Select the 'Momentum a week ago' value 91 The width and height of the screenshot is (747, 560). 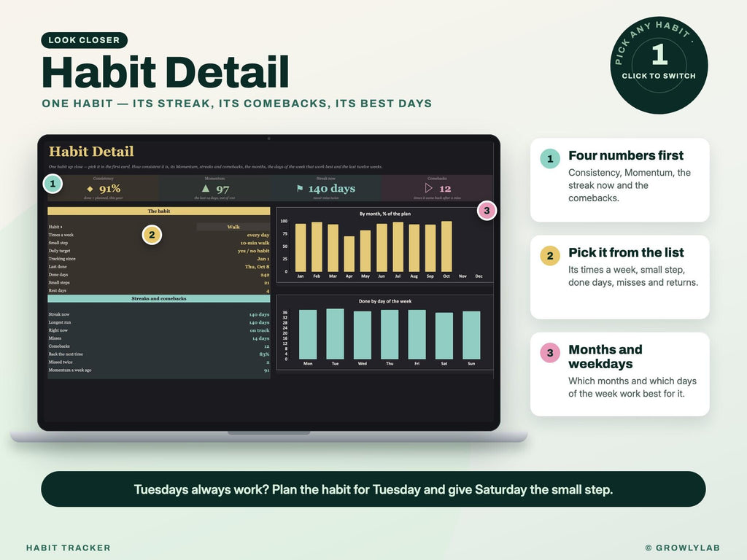click(267, 370)
